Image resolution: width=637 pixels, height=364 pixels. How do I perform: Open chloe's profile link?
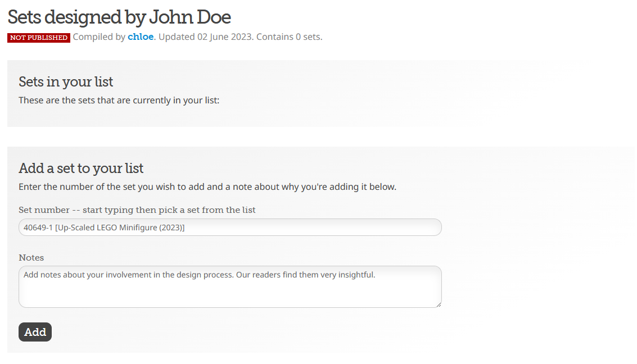tap(141, 37)
